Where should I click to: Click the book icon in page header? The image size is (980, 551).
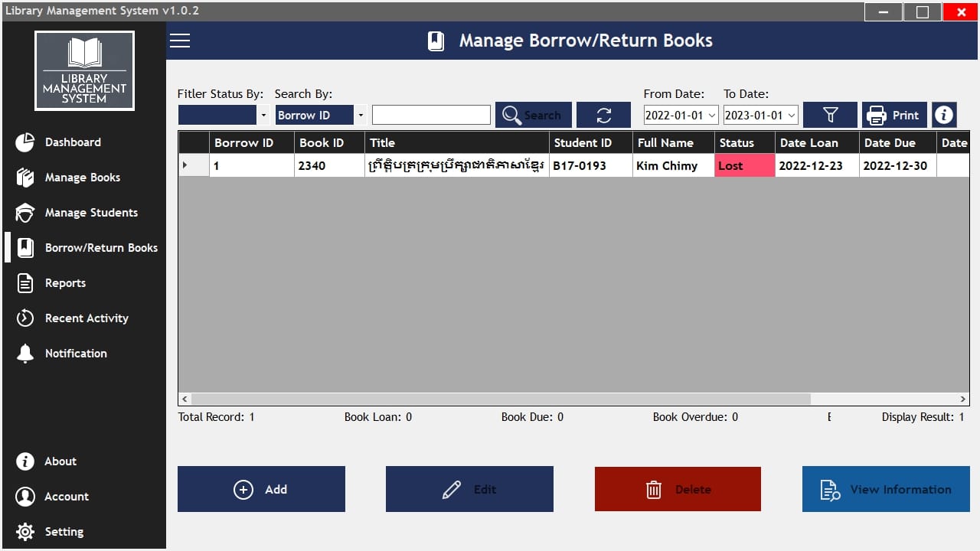tap(436, 41)
